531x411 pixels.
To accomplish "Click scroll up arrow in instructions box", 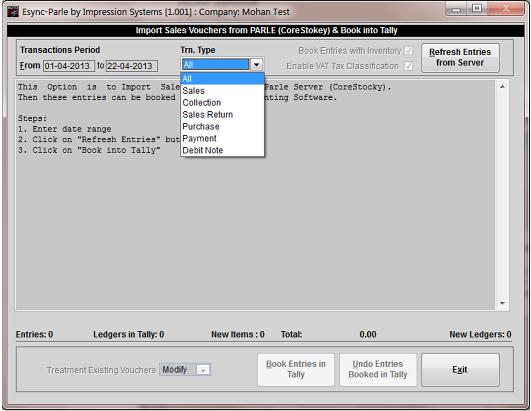I will [502, 87].
